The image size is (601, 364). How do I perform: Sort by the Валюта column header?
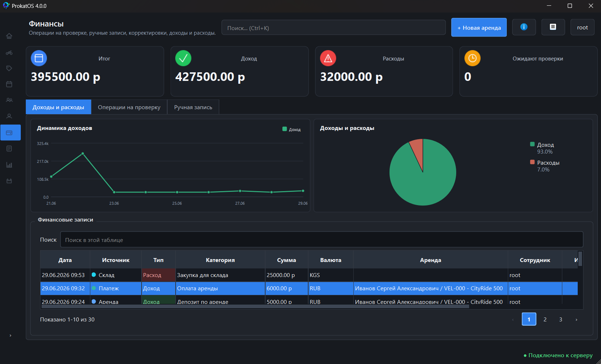[331, 260]
